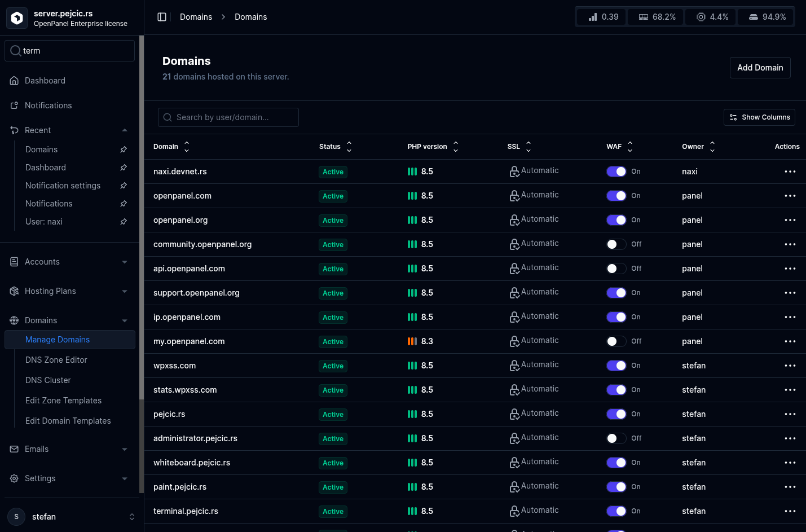Unpin User: naxi from the Recent list

(124, 222)
